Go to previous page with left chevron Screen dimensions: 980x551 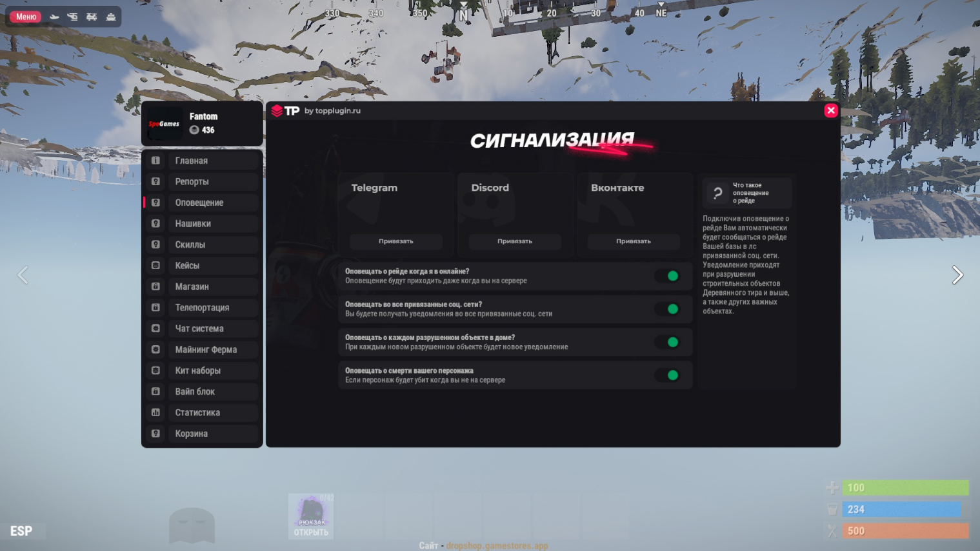[23, 275]
